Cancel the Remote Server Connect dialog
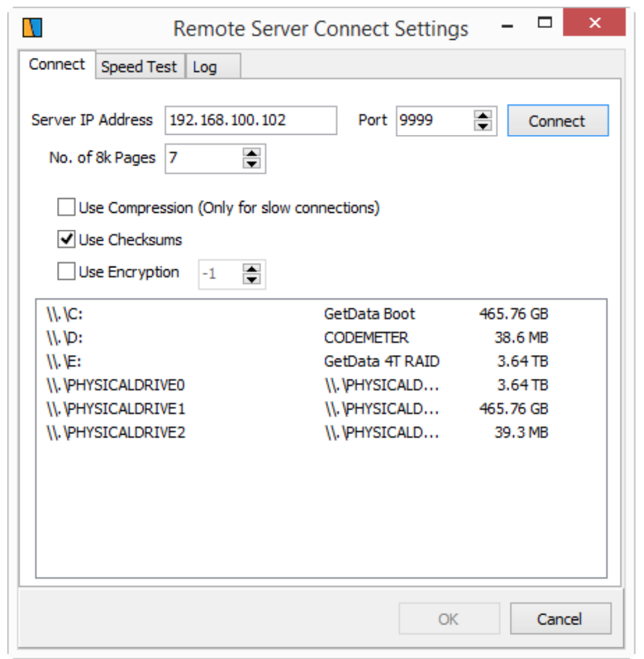Screen dimensions: 644x659 (560, 619)
